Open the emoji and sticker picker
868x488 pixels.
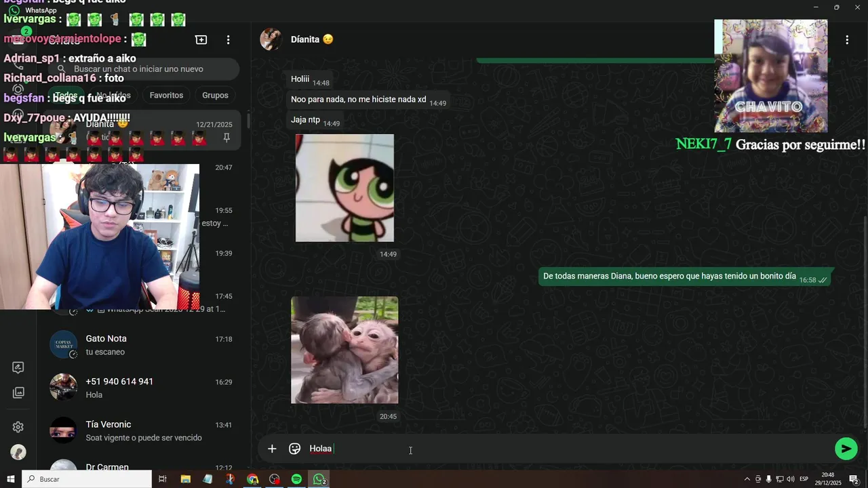coord(294,449)
